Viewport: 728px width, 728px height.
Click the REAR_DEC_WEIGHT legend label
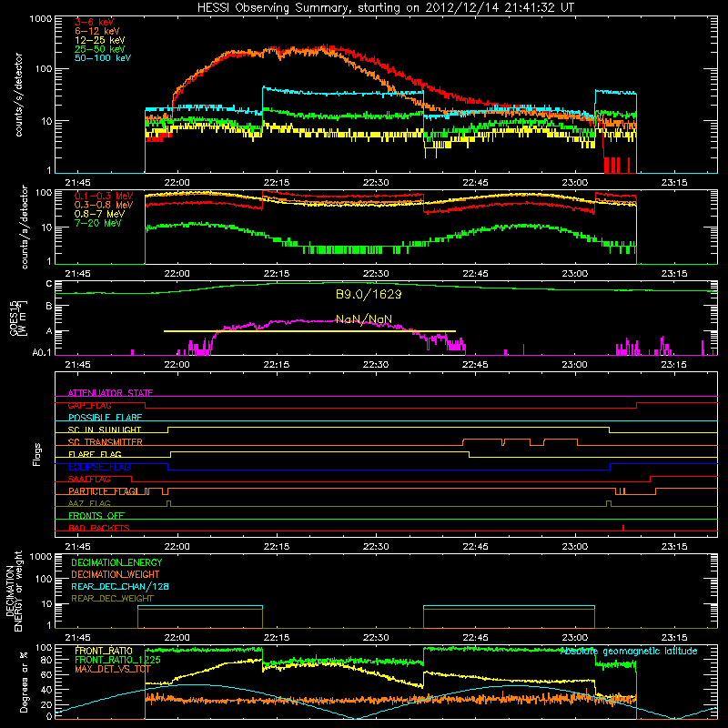pos(112,599)
